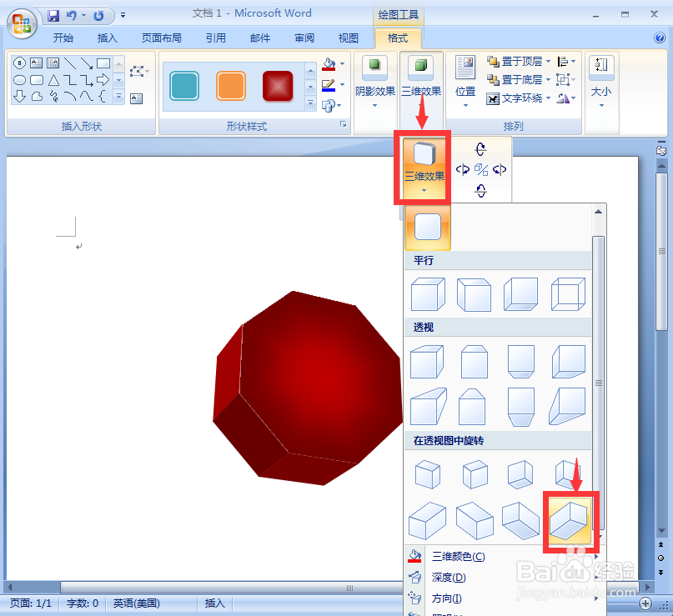This screenshot has height=616, width=673.
Task: Click the Office button logo
Action: [22, 23]
